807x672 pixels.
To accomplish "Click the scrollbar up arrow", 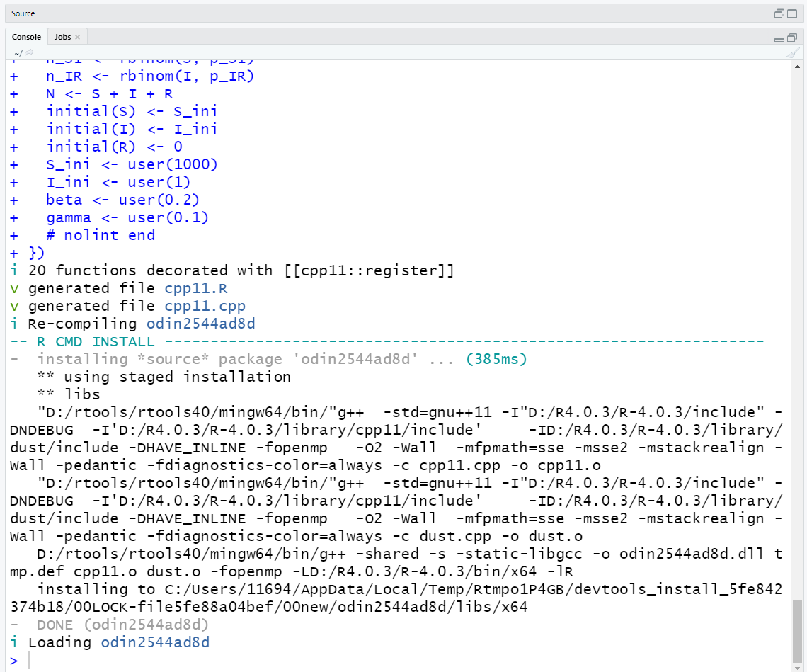I will point(797,67).
